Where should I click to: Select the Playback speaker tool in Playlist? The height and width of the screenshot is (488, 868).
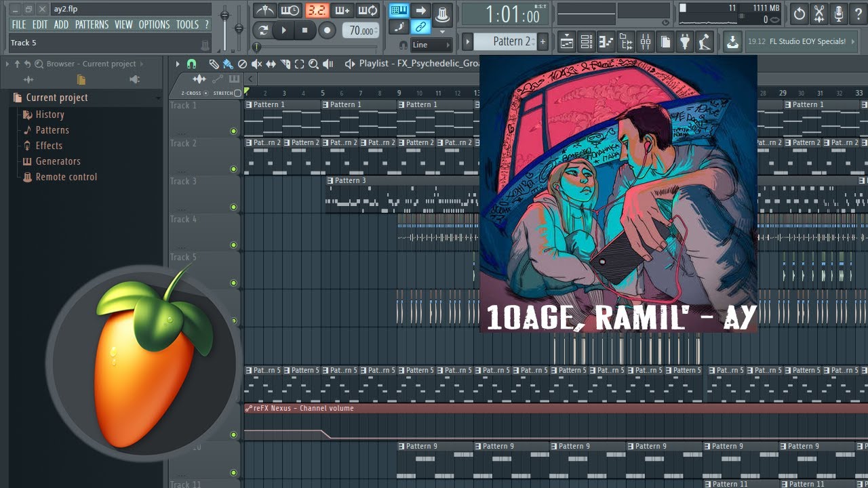tap(328, 64)
